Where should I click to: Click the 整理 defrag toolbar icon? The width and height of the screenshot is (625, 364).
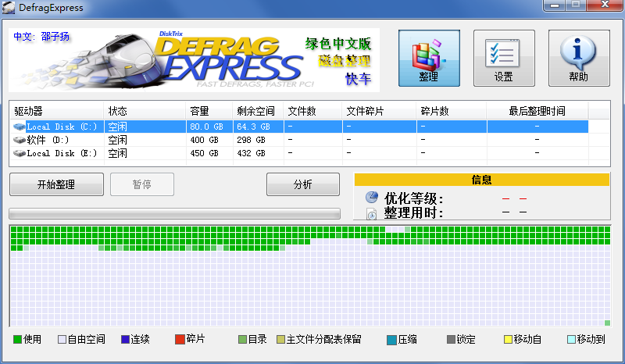(x=429, y=59)
